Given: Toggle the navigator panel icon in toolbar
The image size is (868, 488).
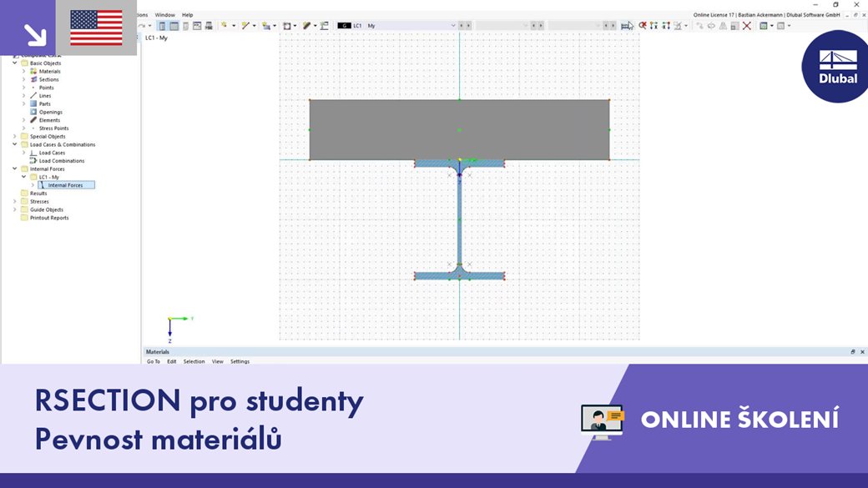Looking at the screenshot, I should (x=162, y=26).
